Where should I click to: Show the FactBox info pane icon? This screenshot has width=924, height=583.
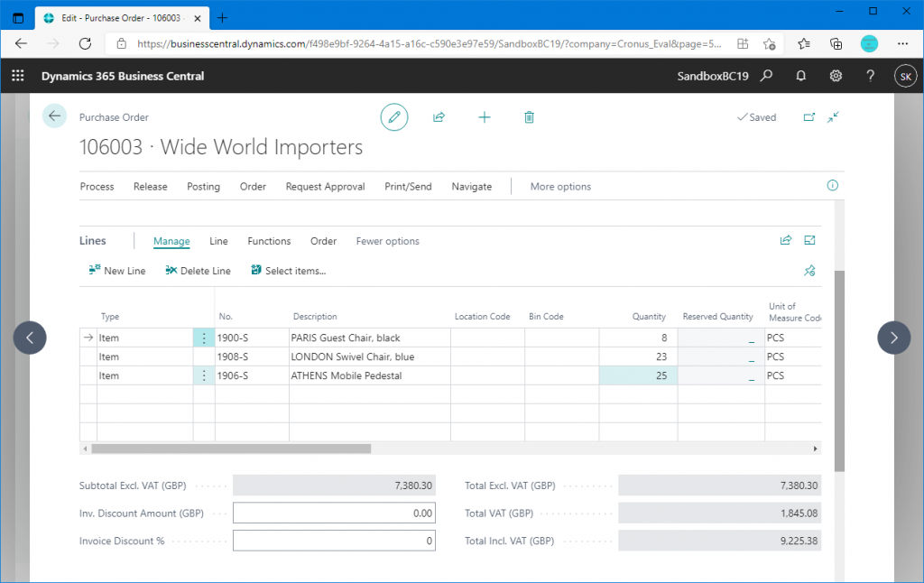tap(833, 186)
